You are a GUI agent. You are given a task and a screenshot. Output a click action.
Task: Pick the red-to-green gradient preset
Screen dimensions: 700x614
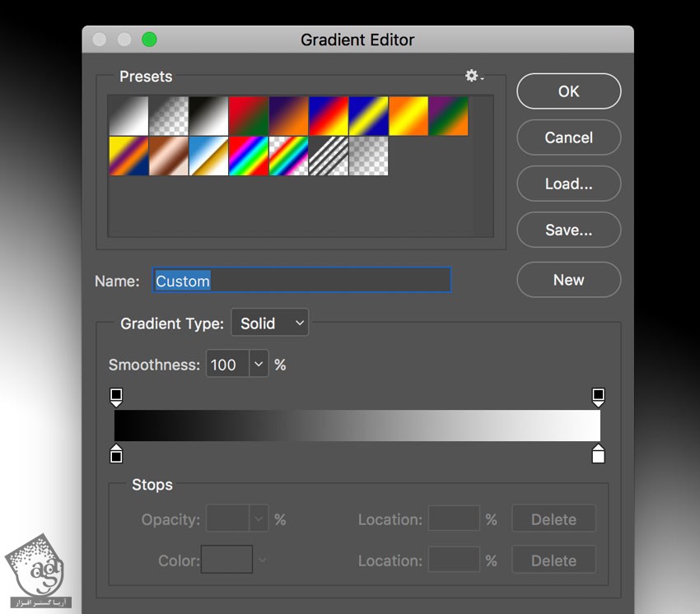point(249,116)
